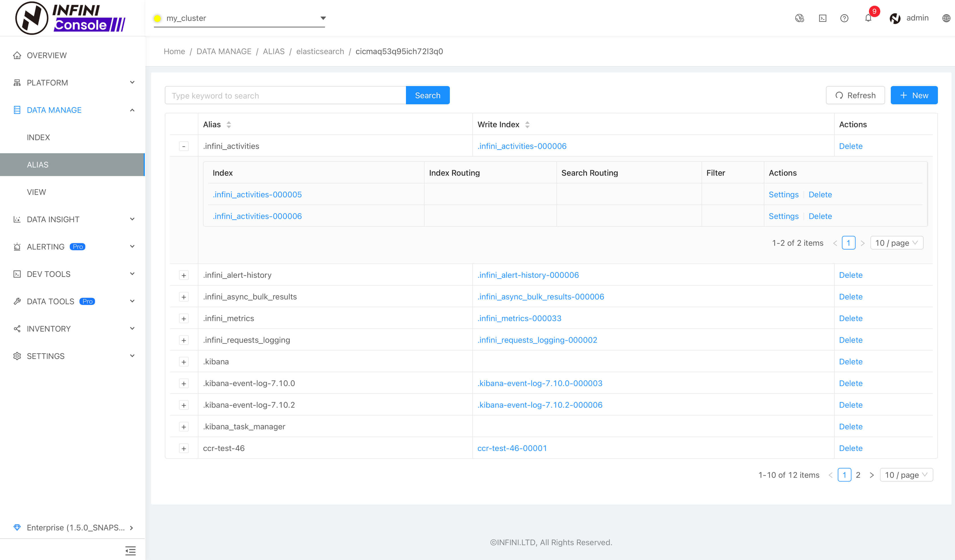Sort by the Alias column sorter
Screen dimensions: 955x560
coord(229,124)
